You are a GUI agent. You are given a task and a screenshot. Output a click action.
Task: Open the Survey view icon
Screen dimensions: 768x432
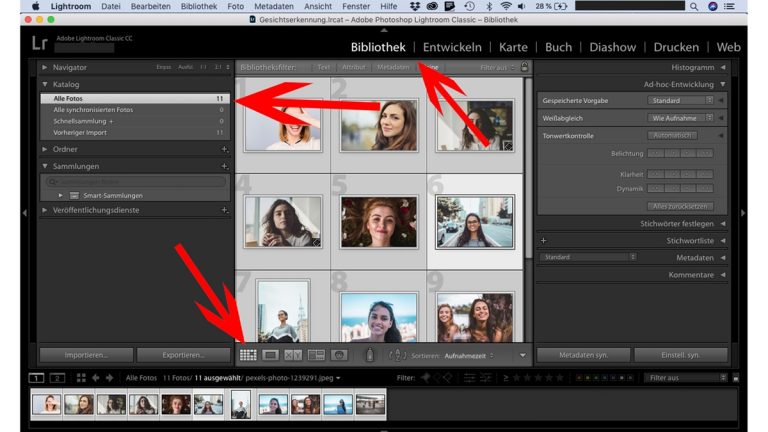coord(316,355)
